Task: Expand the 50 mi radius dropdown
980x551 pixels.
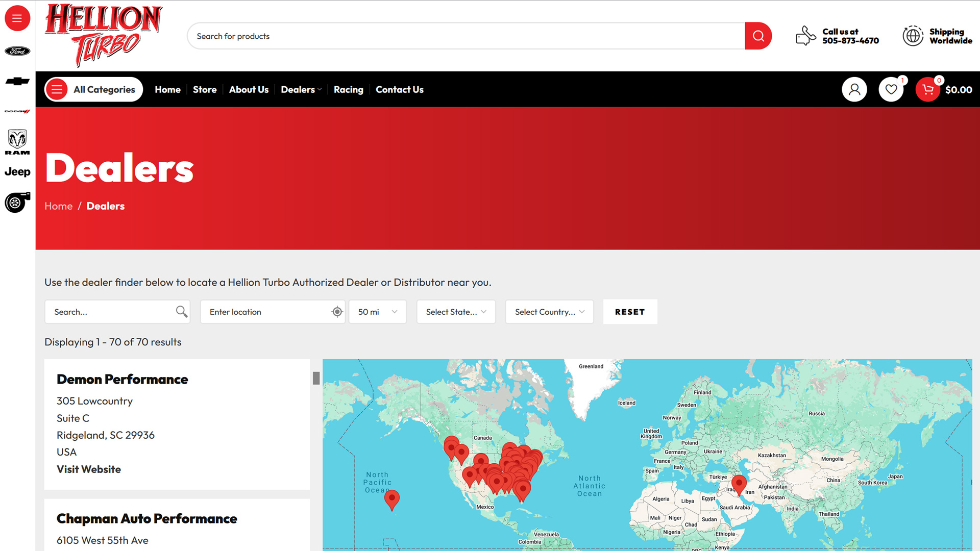Action: tap(377, 312)
